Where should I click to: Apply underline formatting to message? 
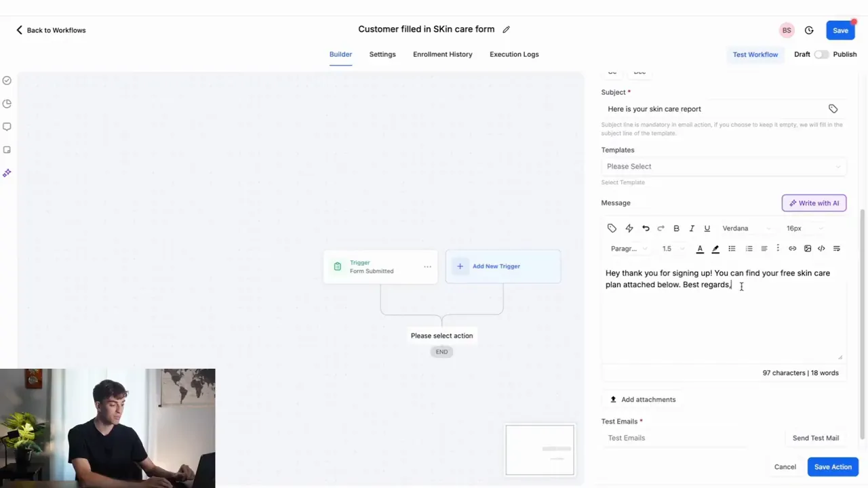tap(707, 228)
